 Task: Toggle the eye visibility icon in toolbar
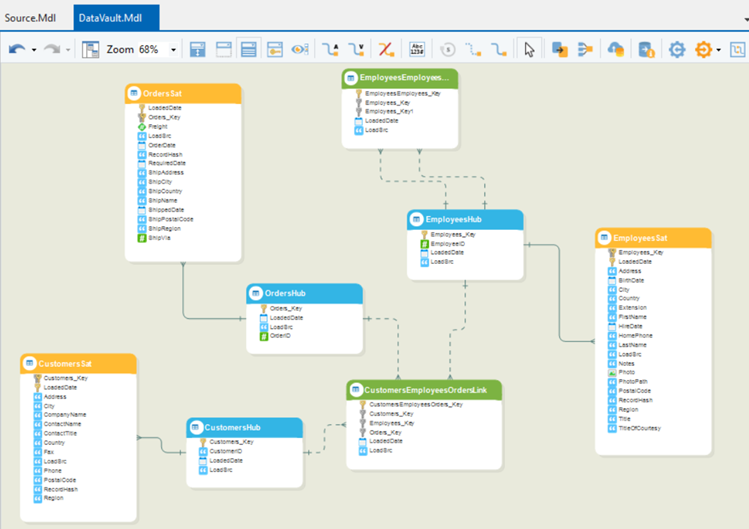coord(299,49)
